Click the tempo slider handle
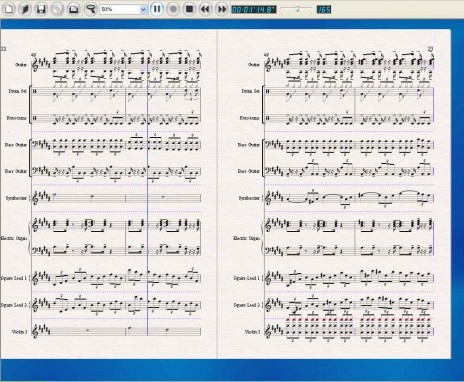The width and height of the screenshot is (464, 382). click(x=297, y=9)
